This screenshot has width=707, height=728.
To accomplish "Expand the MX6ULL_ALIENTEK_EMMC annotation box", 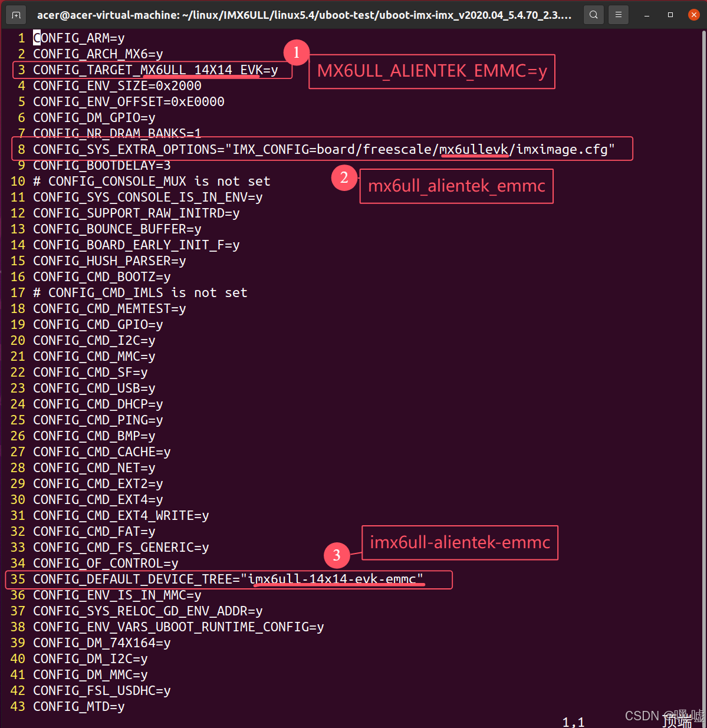I will click(432, 71).
